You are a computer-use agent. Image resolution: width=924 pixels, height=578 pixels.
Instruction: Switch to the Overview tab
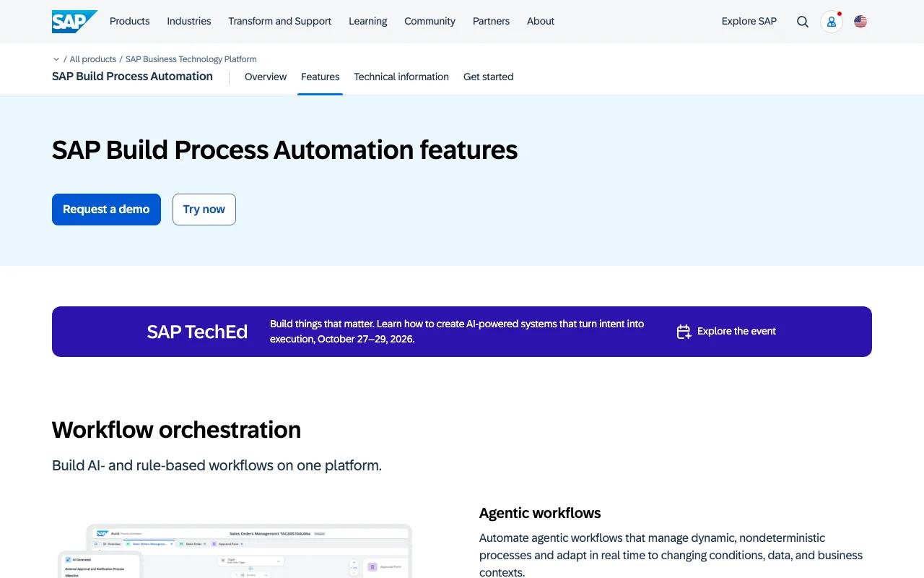click(266, 77)
